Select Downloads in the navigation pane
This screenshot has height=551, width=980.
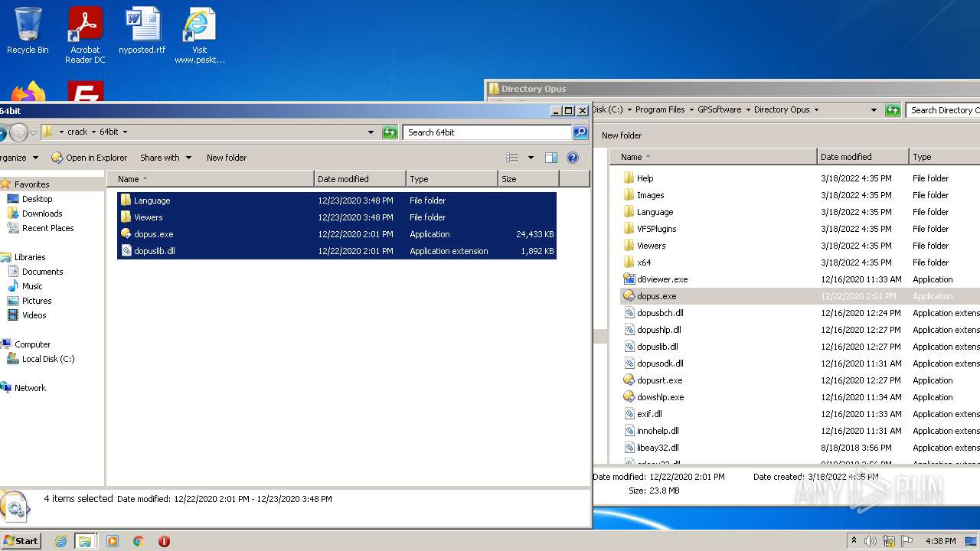(x=42, y=214)
